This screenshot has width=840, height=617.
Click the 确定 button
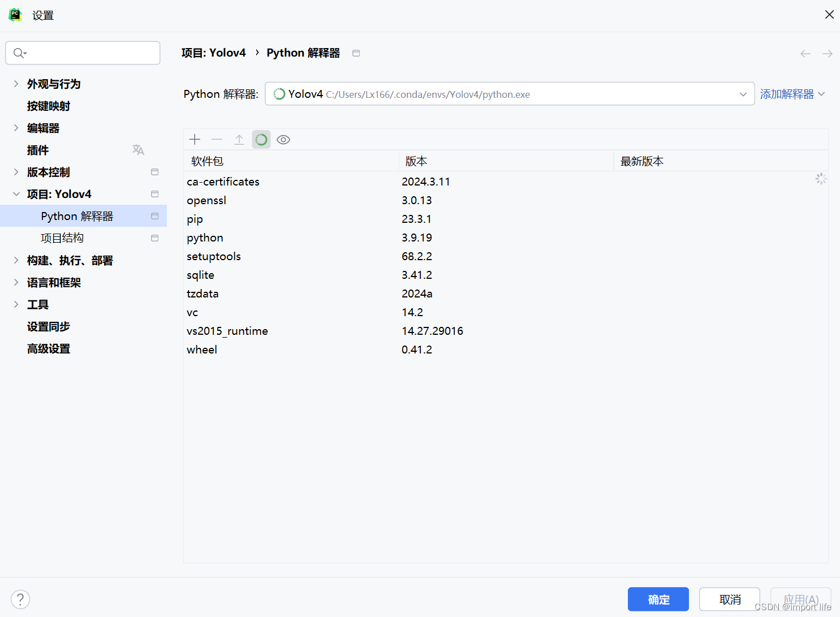(658, 599)
